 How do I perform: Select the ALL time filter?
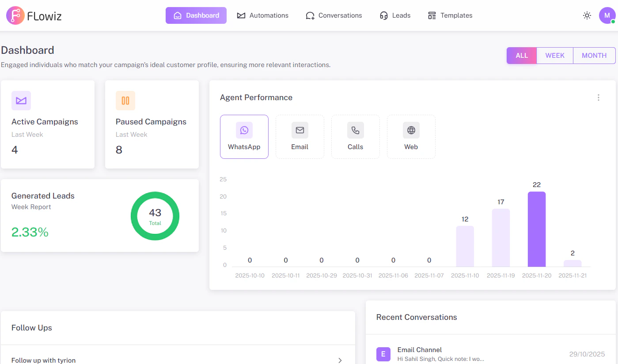tap(522, 56)
